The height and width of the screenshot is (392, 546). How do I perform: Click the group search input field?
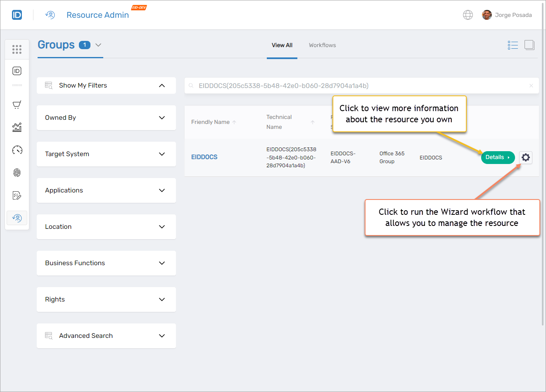pyautogui.click(x=359, y=86)
